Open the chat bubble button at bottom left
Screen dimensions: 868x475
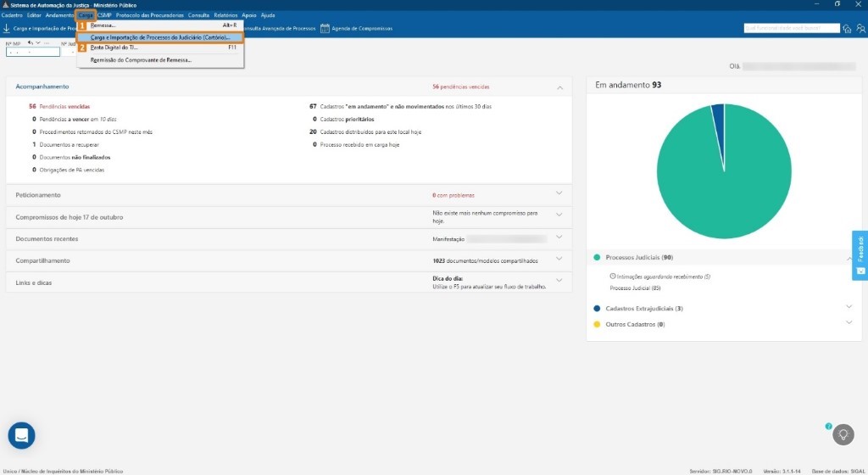tap(21, 435)
